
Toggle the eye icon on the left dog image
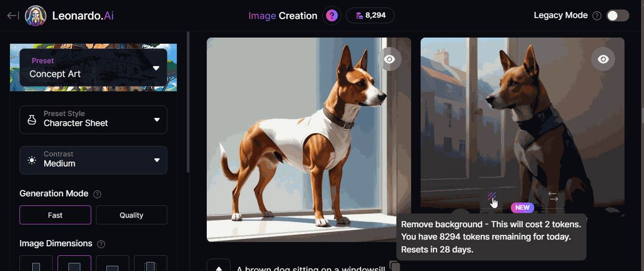pyautogui.click(x=390, y=59)
